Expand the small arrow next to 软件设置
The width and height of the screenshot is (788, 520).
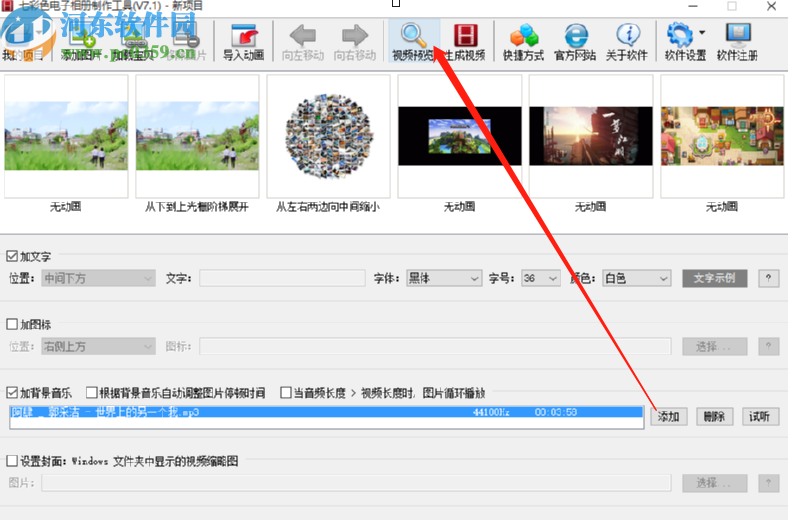pyautogui.click(x=702, y=33)
